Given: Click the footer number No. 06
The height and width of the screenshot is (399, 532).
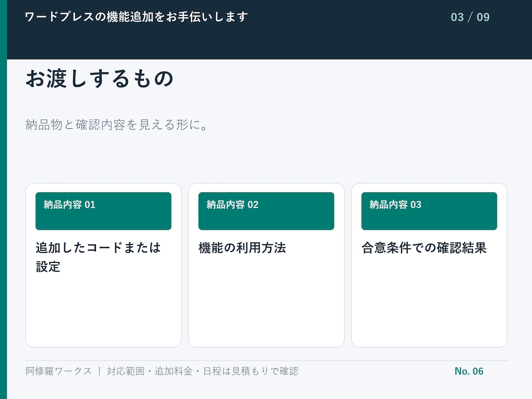Looking at the screenshot, I should (x=469, y=371).
